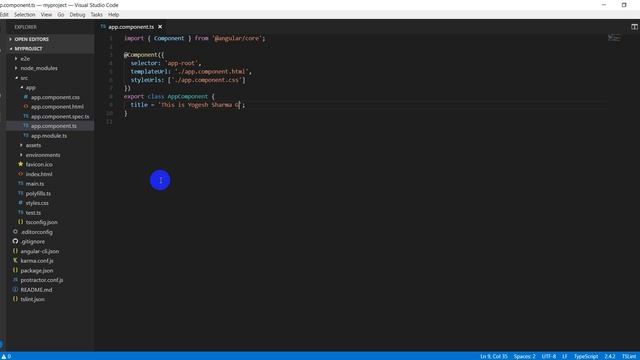640x360 pixels.
Task: Open index.html file
Action: [x=39, y=174]
